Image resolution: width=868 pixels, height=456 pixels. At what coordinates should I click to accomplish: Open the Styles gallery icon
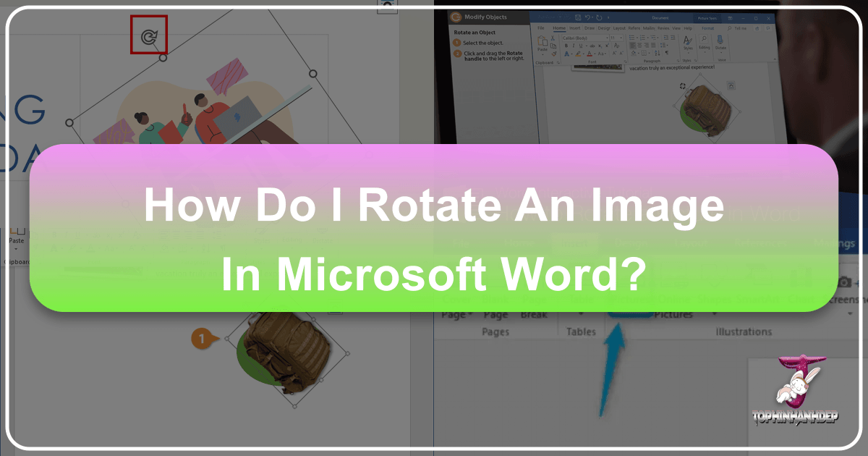tap(688, 40)
